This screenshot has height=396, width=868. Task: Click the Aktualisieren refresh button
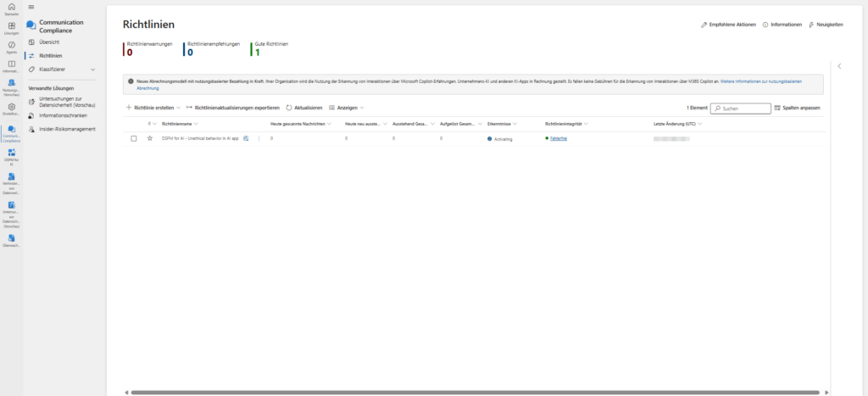304,109
